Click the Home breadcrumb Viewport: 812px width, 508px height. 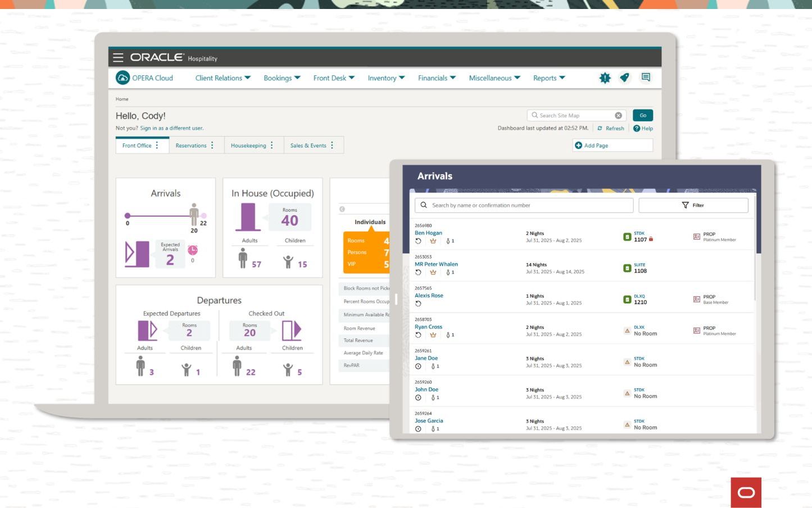[x=122, y=99]
